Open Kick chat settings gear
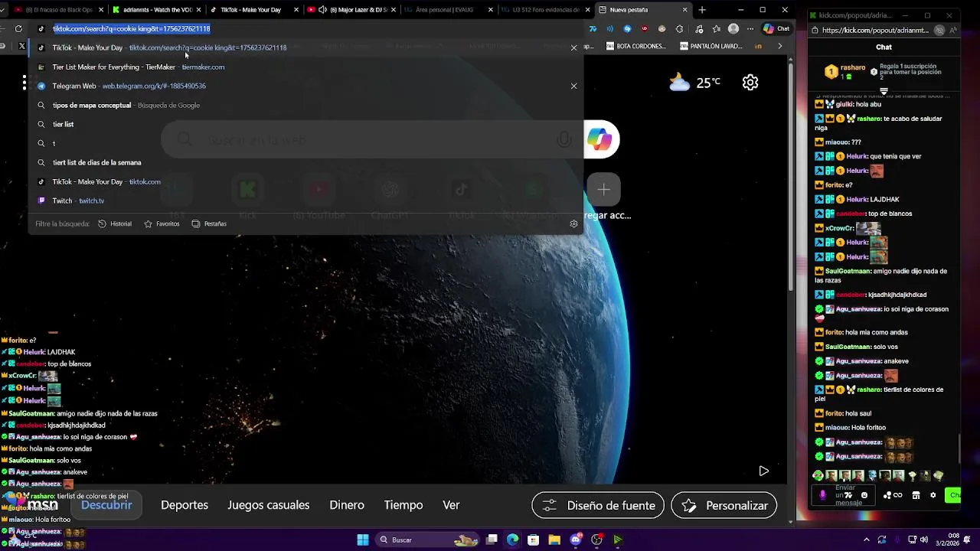980x551 pixels. tap(933, 495)
